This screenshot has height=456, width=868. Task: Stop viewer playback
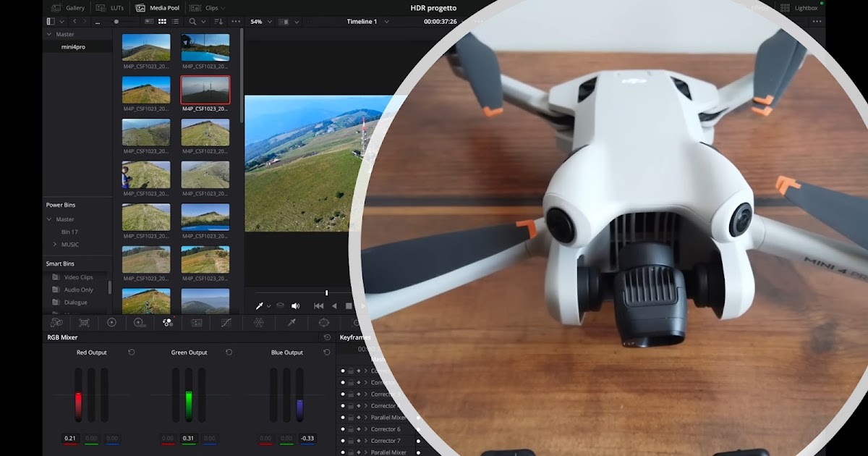[349, 306]
